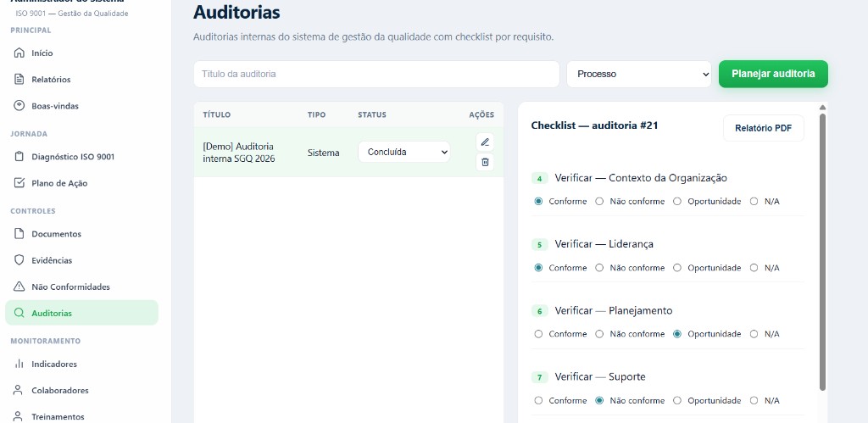Select N/A for Suporte
Viewport: 868px width, 423px height.
tap(754, 400)
